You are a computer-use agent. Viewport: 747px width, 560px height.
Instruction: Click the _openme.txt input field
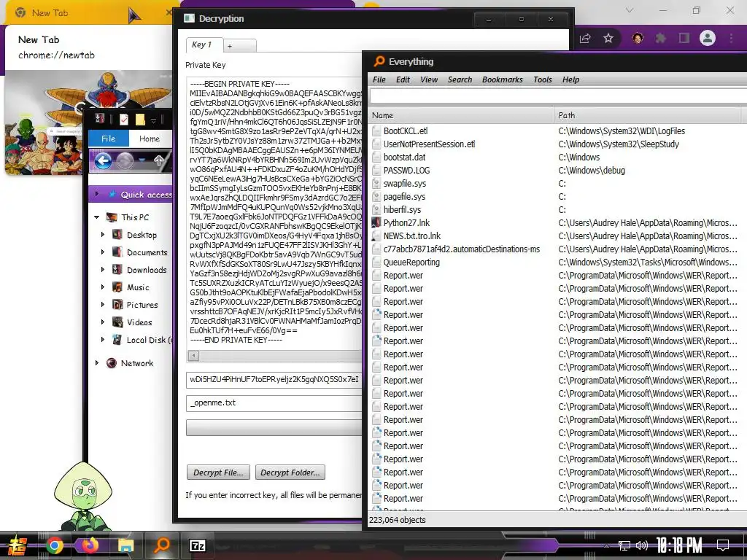pos(274,402)
